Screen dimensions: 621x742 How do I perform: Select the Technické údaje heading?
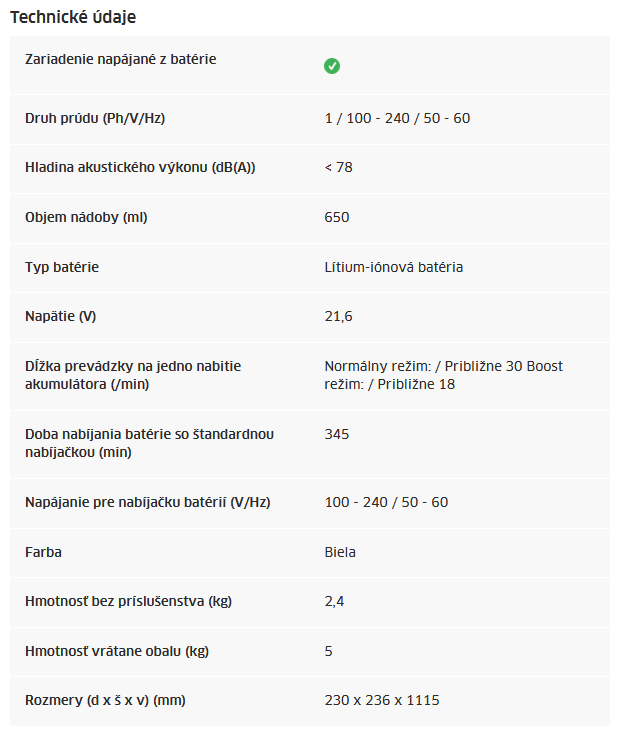(x=73, y=17)
